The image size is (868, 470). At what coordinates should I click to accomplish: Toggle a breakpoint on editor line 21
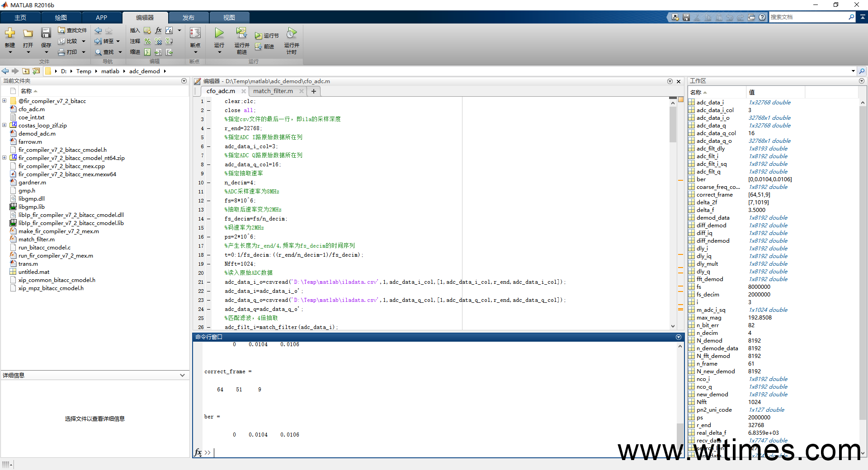coord(209,282)
